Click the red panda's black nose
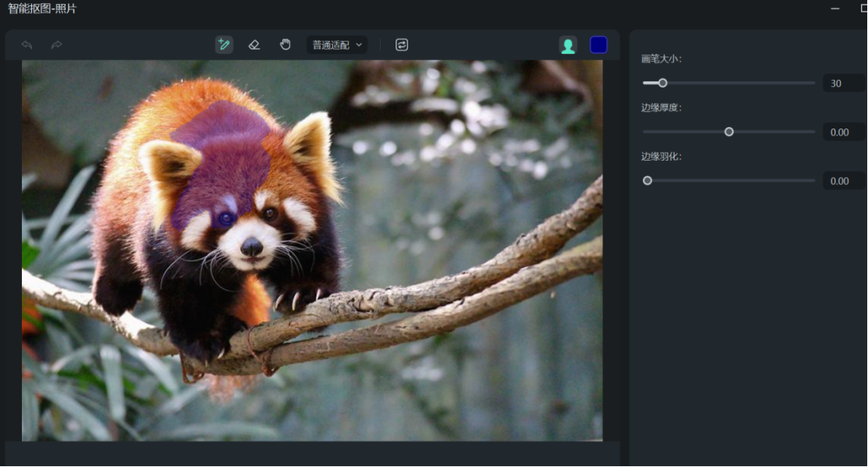This screenshot has width=868, height=467. (x=251, y=247)
